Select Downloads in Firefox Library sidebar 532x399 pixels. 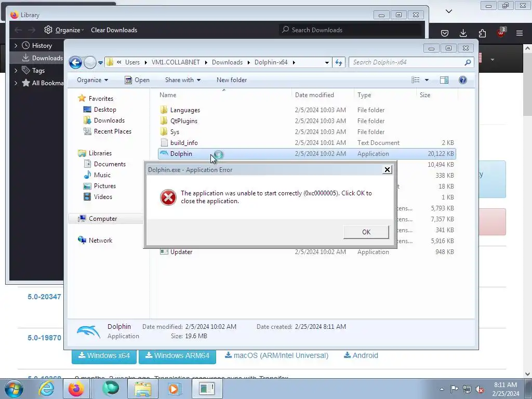(37, 58)
